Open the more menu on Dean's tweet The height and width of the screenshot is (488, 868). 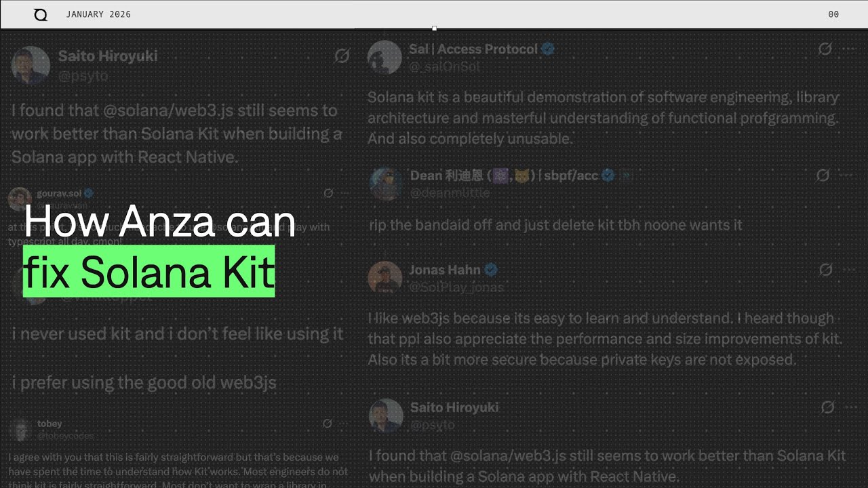[846, 175]
